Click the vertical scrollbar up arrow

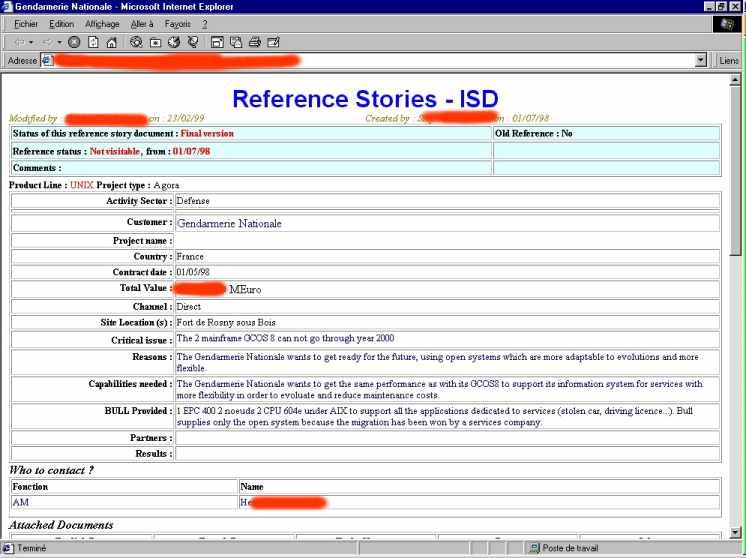click(735, 79)
